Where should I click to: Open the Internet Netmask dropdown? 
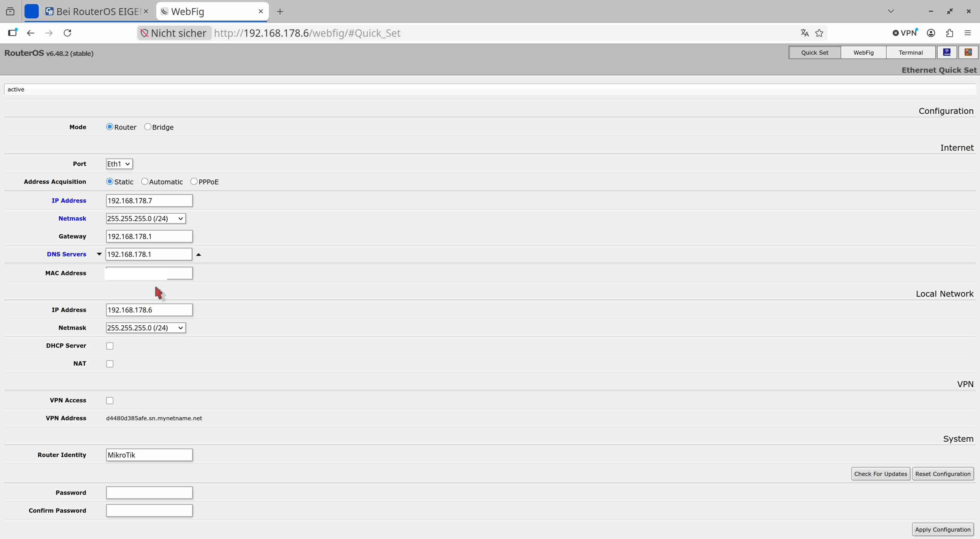pyautogui.click(x=146, y=218)
